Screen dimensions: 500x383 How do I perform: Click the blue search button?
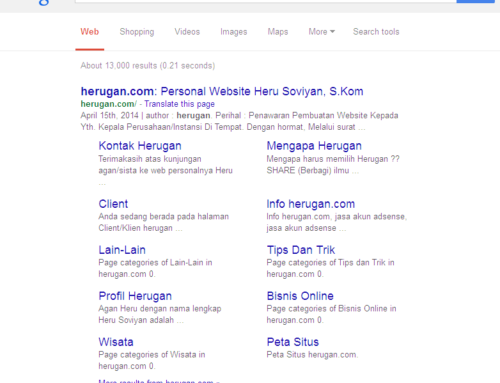click(475, 1)
